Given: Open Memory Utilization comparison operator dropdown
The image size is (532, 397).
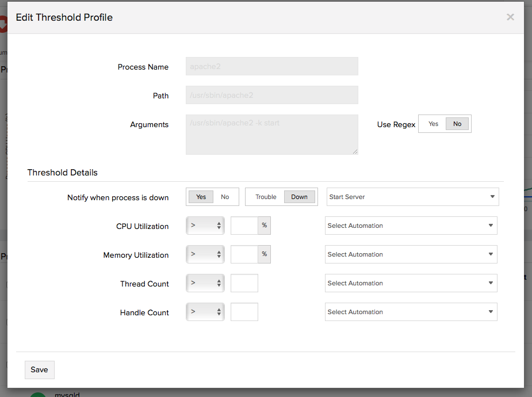Looking at the screenshot, I should (x=205, y=254).
